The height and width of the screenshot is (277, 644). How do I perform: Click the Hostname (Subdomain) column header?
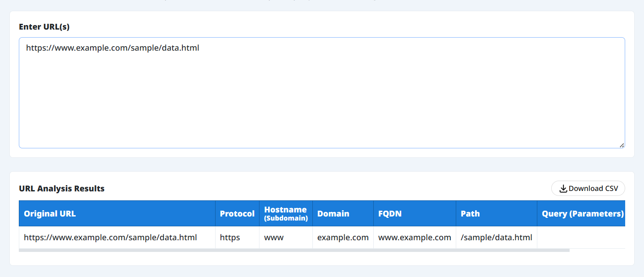(x=285, y=214)
